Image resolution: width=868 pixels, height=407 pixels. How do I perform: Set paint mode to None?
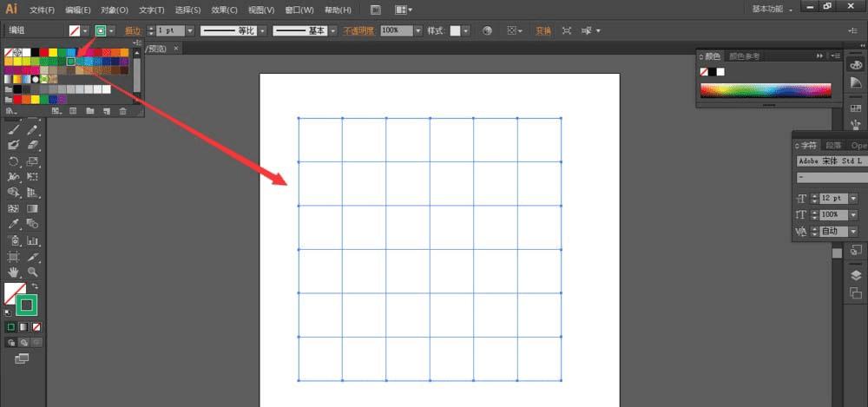(36, 327)
